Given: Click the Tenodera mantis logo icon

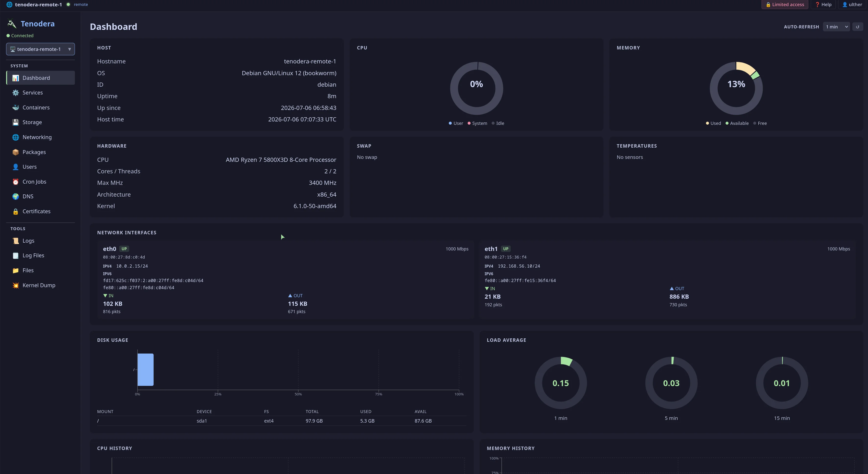Looking at the screenshot, I should tap(12, 24).
